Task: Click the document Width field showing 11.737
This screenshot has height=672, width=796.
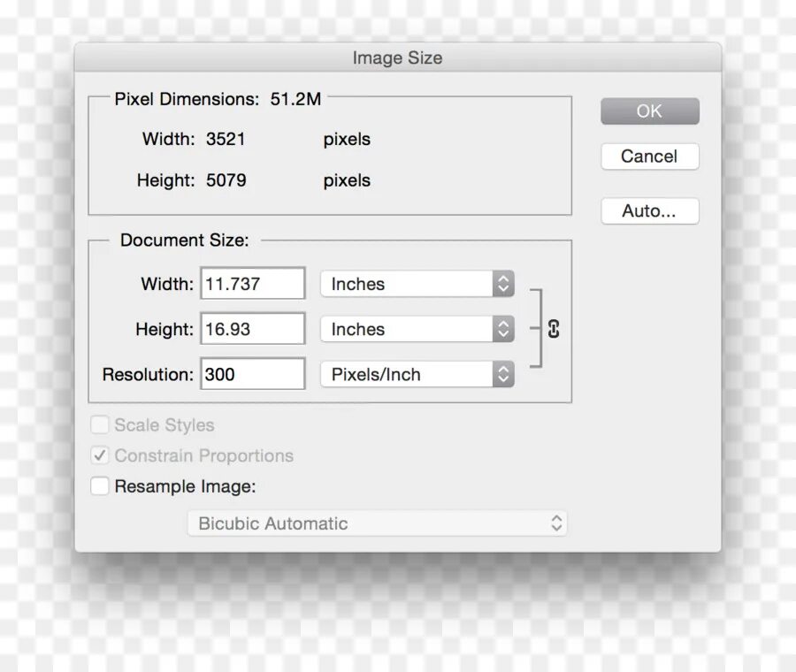Action: tap(252, 284)
